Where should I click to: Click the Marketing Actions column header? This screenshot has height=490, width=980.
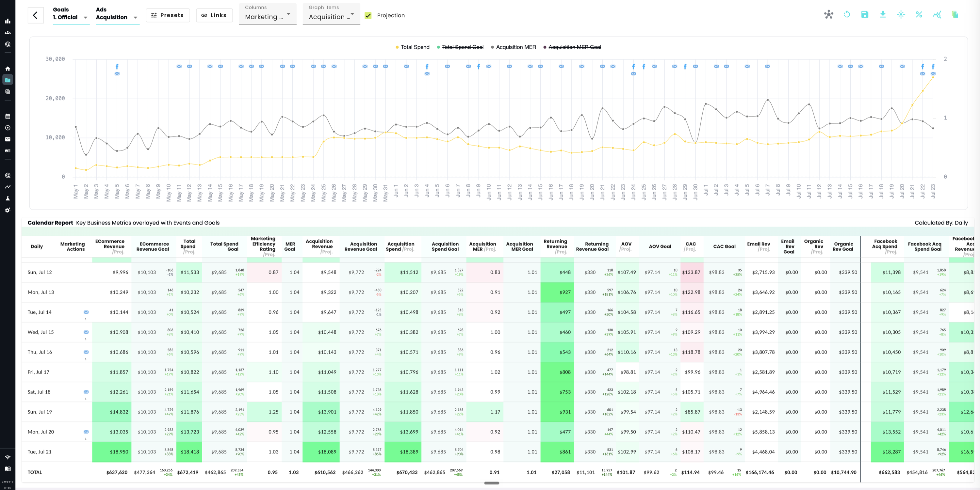click(72, 247)
